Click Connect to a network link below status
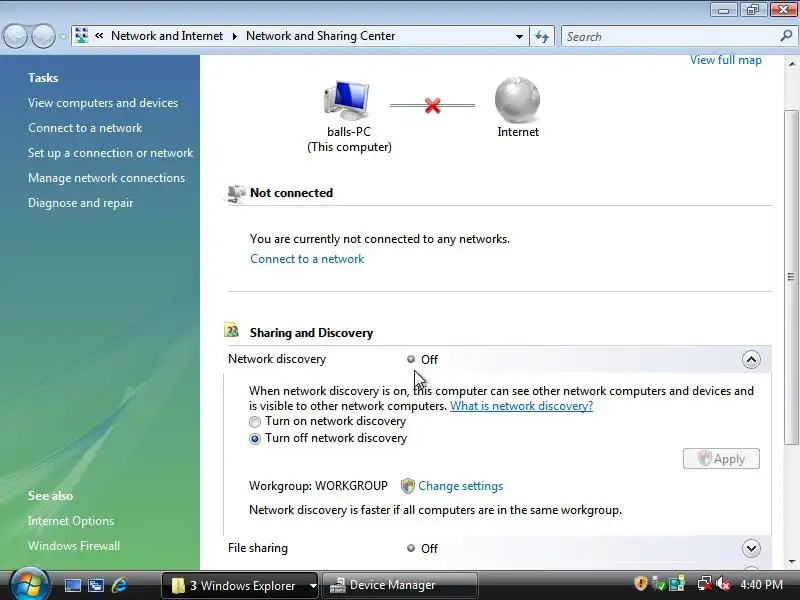The width and height of the screenshot is (800, 600). tap(307, 259)
